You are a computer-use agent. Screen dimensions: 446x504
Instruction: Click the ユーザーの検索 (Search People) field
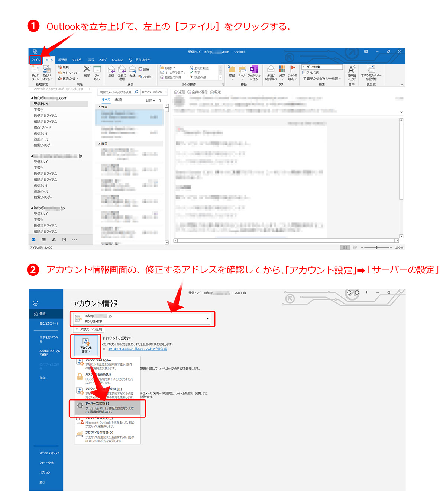pos(322,67)
